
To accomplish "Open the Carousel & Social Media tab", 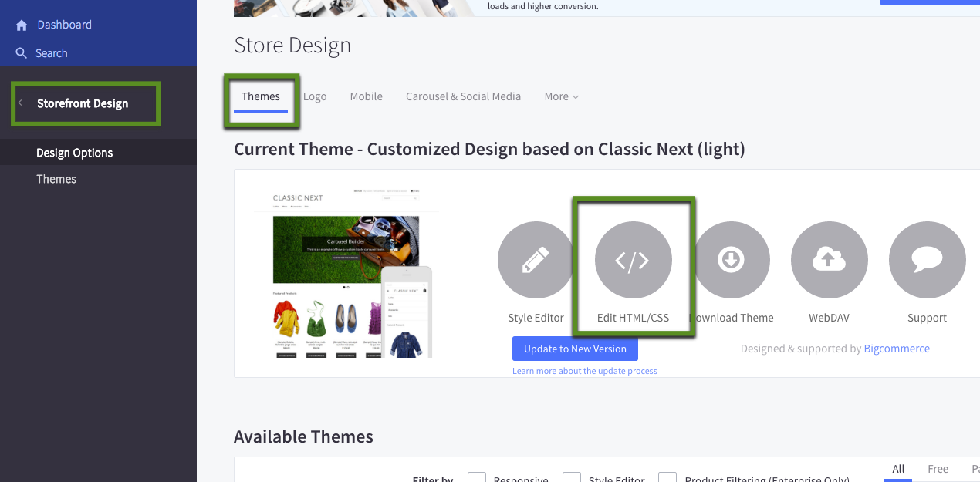I will [463, 96].
